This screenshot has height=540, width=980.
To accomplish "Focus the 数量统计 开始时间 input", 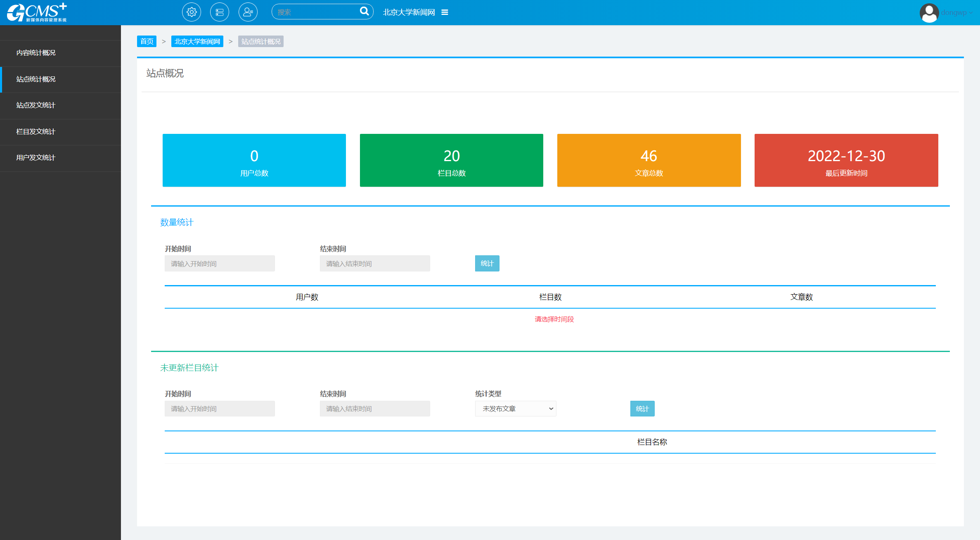I will tap(220, 264).
